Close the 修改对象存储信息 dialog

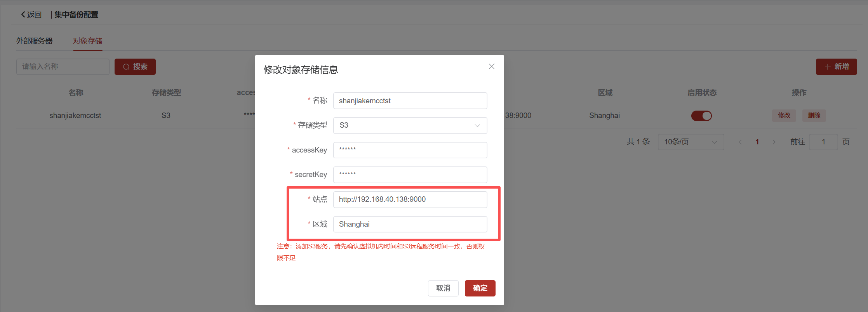[x=491, y=66]
